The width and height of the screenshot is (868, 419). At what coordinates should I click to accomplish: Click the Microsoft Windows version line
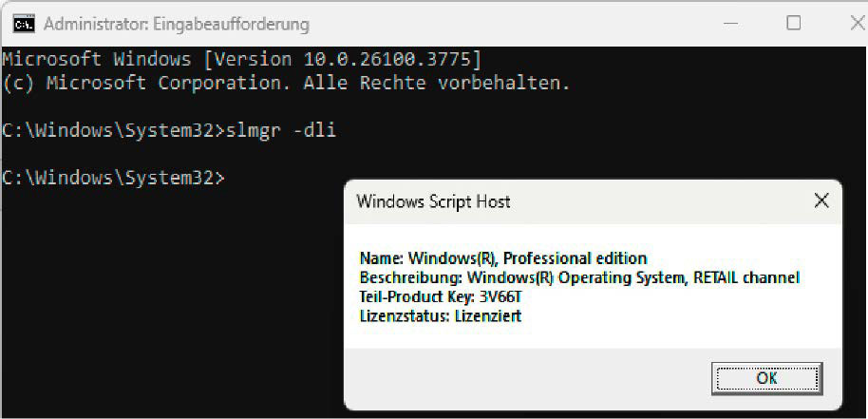pyautogui.click(x=241, y=58)
